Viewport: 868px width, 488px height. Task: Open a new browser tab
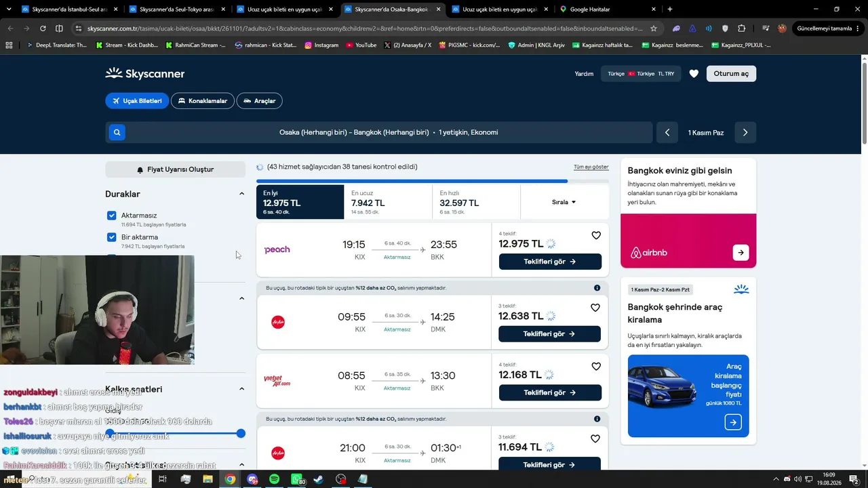(x=670, y=9)
